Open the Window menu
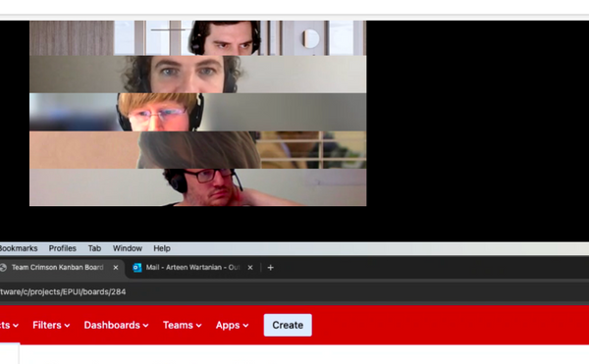This screenshot has width=589, height=364. (128, 248)
